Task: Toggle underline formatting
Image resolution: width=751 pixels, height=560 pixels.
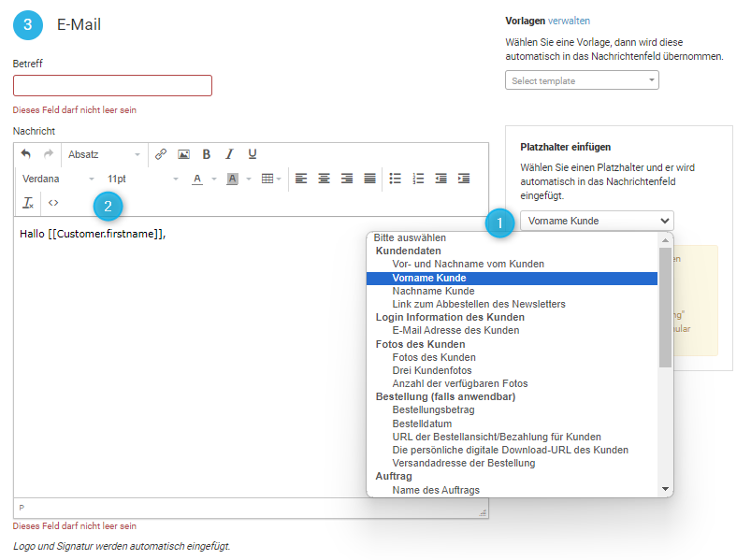Action: click(253, 154)
